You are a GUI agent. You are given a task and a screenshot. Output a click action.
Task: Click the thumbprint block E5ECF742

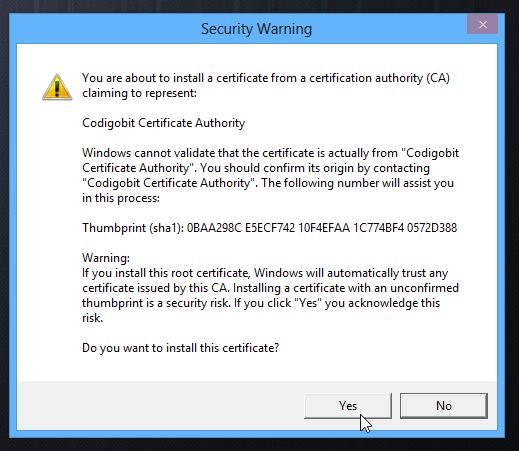click(x=270, y=228)
